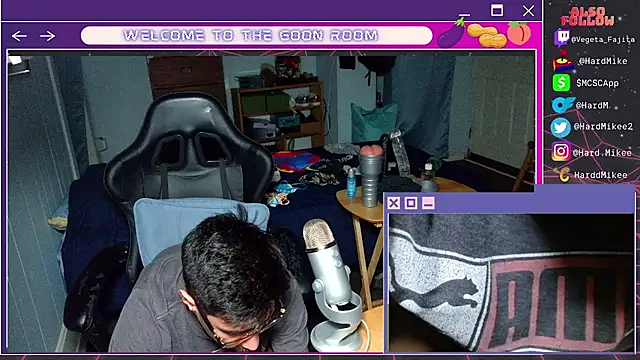640x360 pixels.
Task: Click the @HardMike handle text
Action: click(603, 61)
